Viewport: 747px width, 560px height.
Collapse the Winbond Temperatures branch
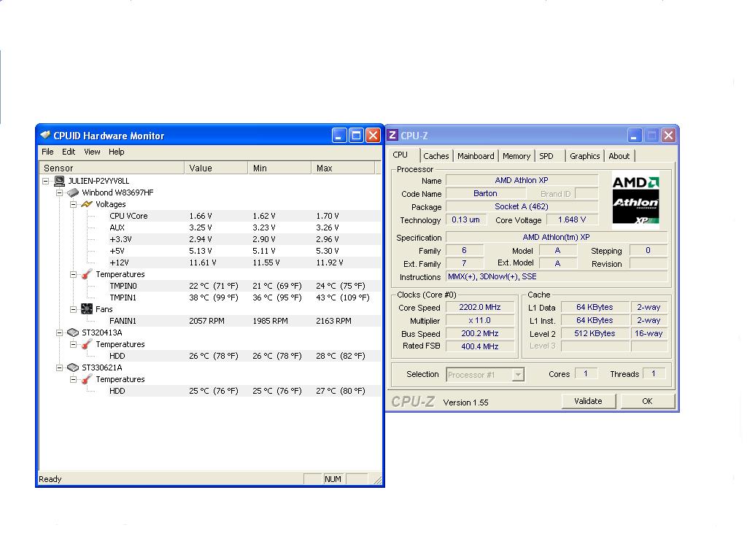coord(74,274)
